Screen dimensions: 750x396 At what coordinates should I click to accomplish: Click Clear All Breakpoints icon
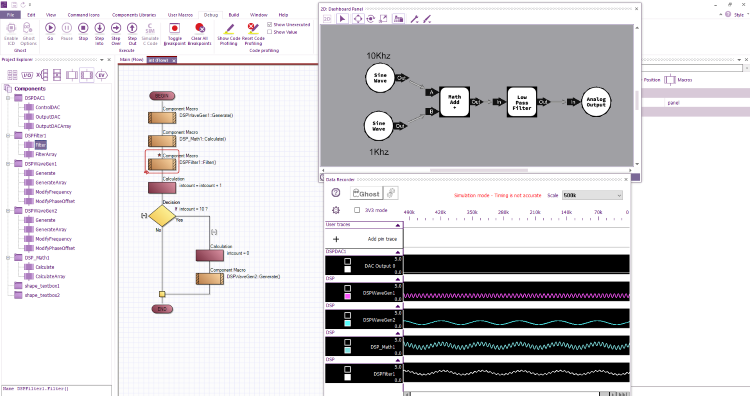[199, 28]
